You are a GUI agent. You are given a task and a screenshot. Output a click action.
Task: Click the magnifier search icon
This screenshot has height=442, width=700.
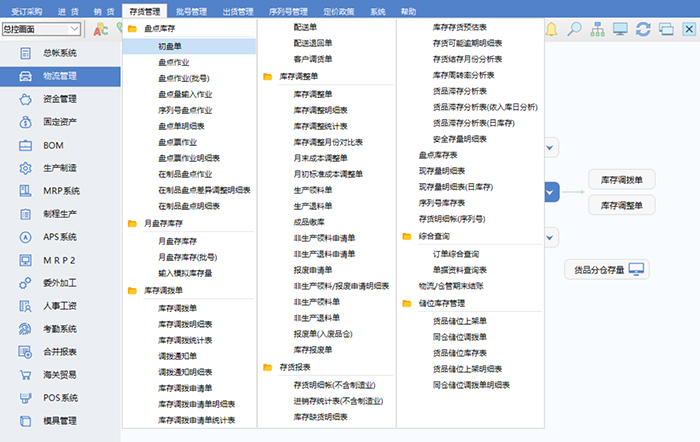click(x=575, y=30)
